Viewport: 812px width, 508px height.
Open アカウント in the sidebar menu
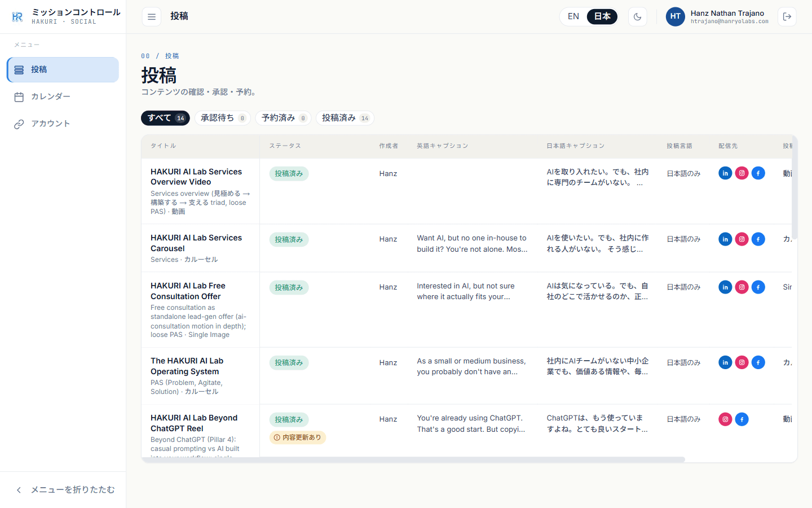(63, 124)
